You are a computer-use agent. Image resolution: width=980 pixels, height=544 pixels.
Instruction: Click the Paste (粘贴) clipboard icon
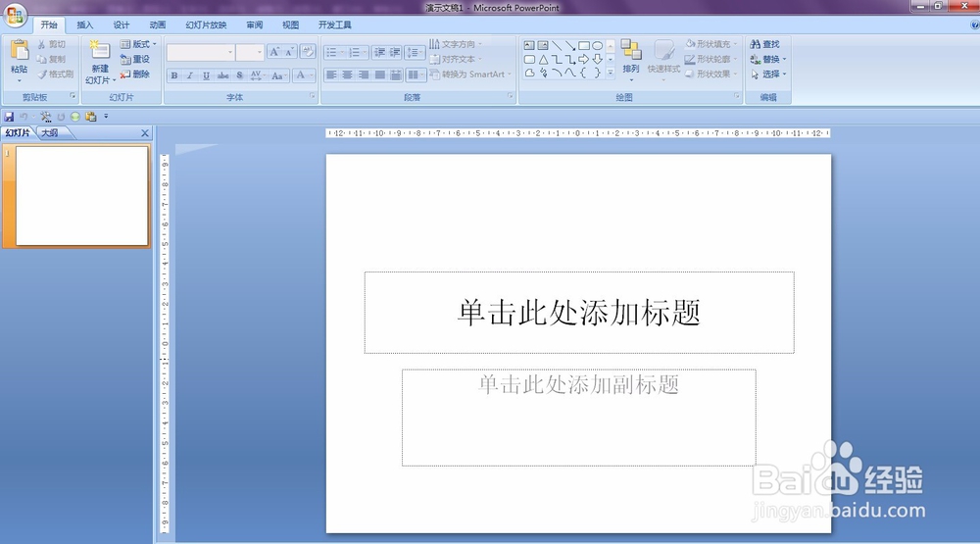click(x=20, y=51)
